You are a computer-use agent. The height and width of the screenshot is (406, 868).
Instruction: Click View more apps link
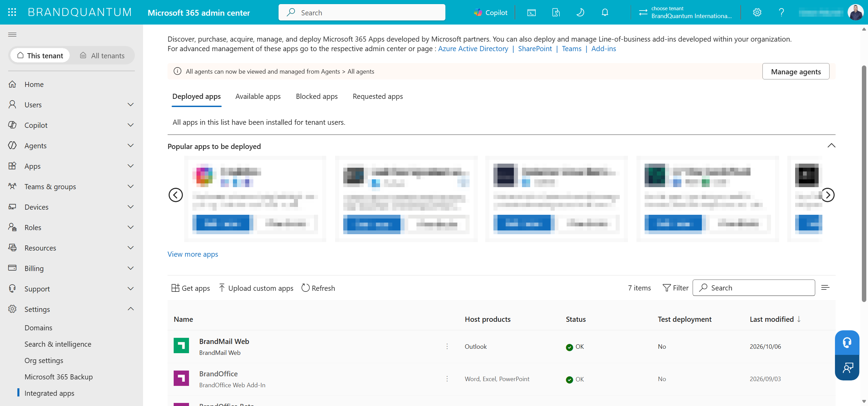[x=193, y=254]
